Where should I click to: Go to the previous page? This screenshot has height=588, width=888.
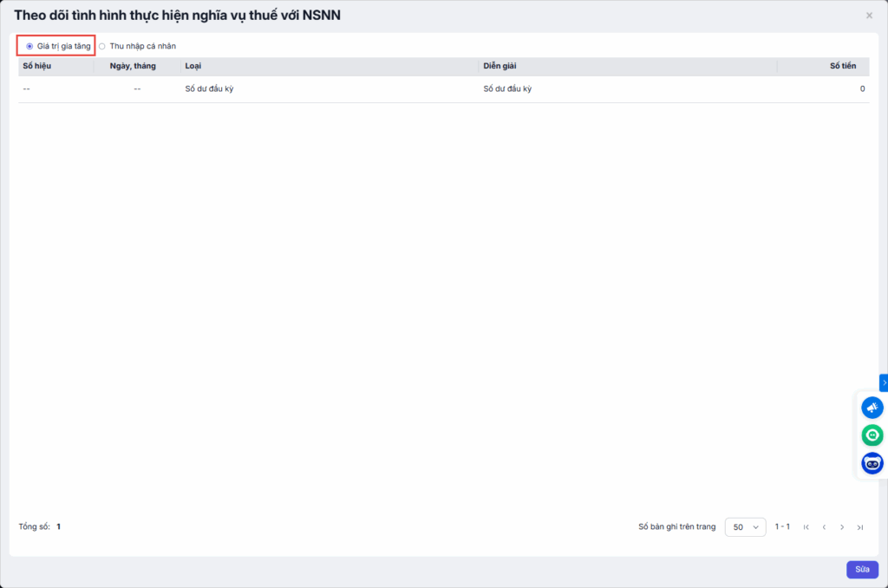[824, 527]
